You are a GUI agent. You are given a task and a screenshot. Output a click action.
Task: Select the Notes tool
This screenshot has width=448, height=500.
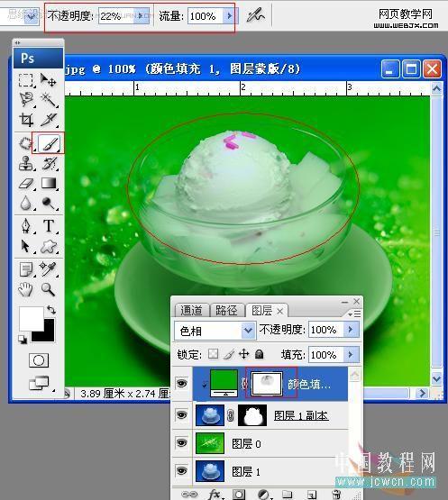click(x=25, y=269)
